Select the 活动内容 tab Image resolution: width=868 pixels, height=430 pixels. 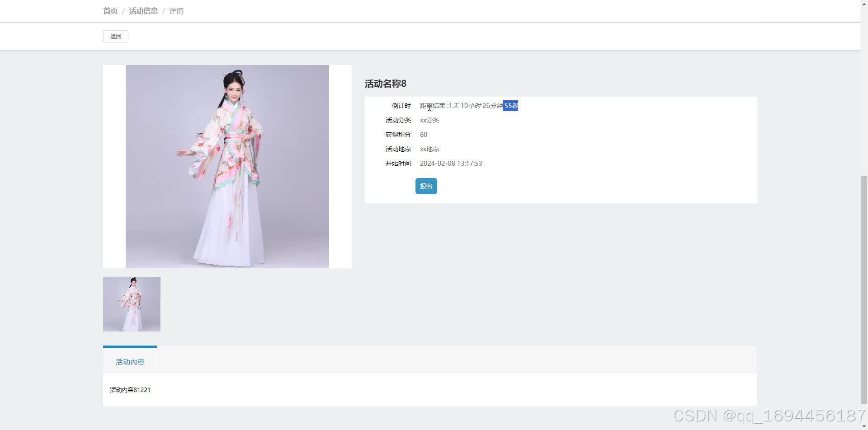[130, 361]
